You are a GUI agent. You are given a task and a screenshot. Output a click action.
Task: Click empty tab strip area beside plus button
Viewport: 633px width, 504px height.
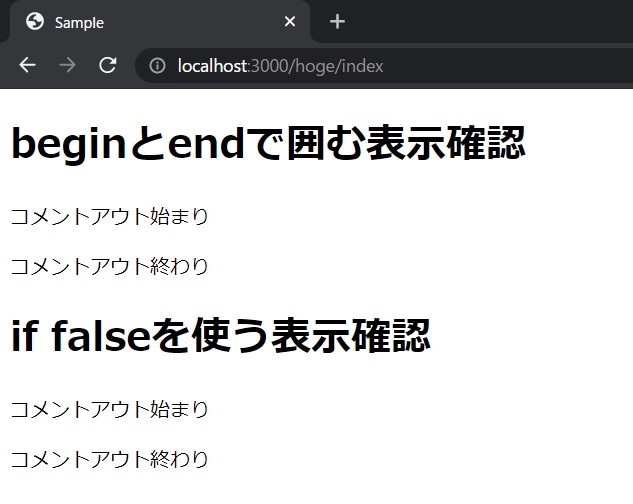(484, 21)
